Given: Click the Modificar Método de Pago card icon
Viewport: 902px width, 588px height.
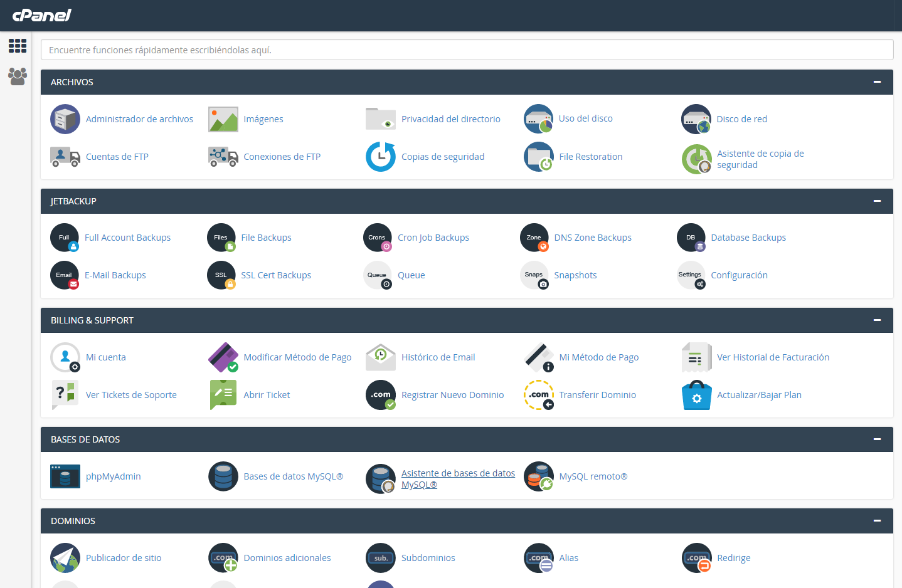Looking at the screenshot, I should (223, 357).
